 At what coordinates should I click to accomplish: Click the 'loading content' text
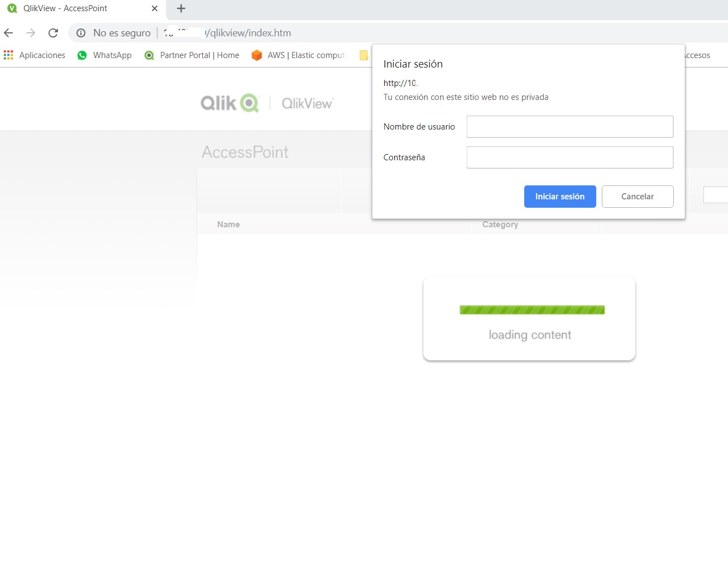(x=530, y=334)
